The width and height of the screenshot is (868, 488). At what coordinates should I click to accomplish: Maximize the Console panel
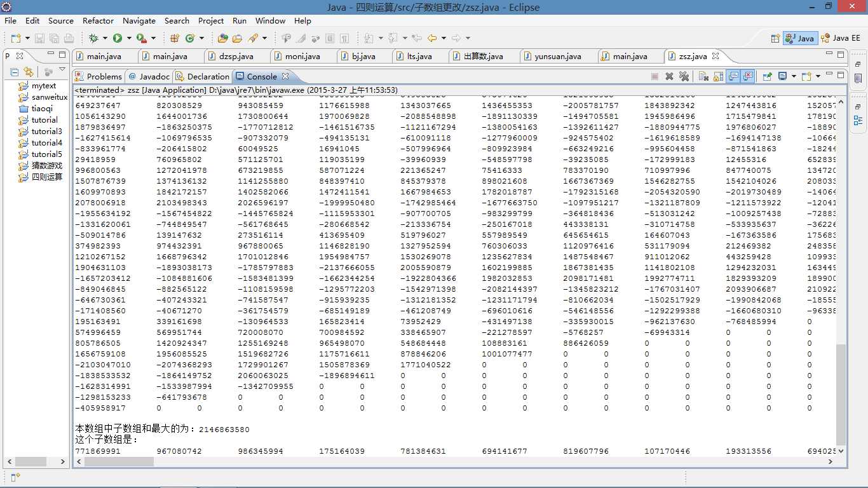841,75
